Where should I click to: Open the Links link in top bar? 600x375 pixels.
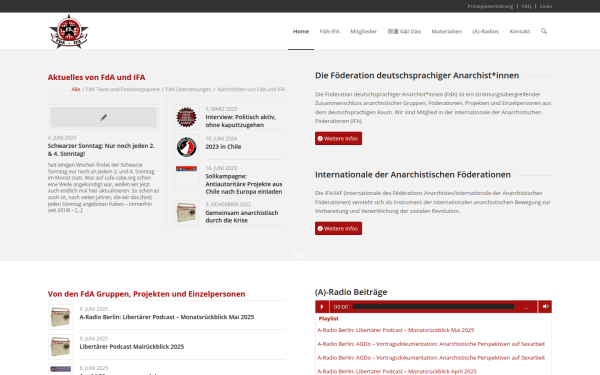coord(546,6)
